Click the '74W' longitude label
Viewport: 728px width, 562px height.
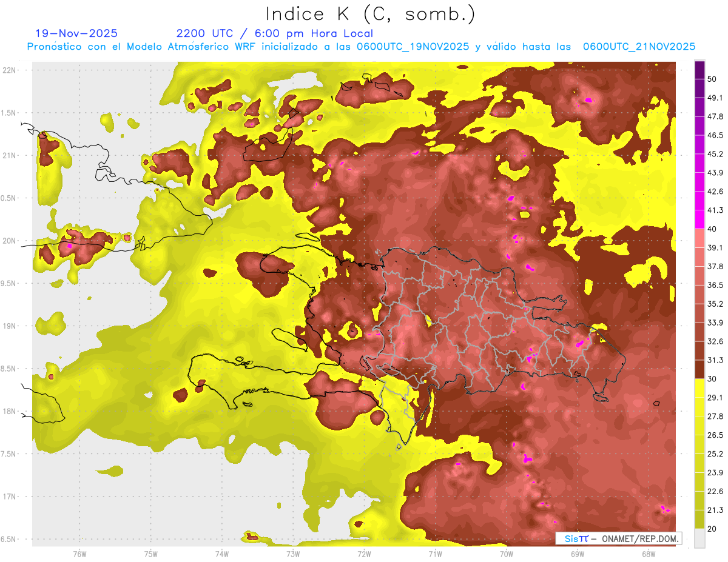pyautogui.click(x=221, y=554)
